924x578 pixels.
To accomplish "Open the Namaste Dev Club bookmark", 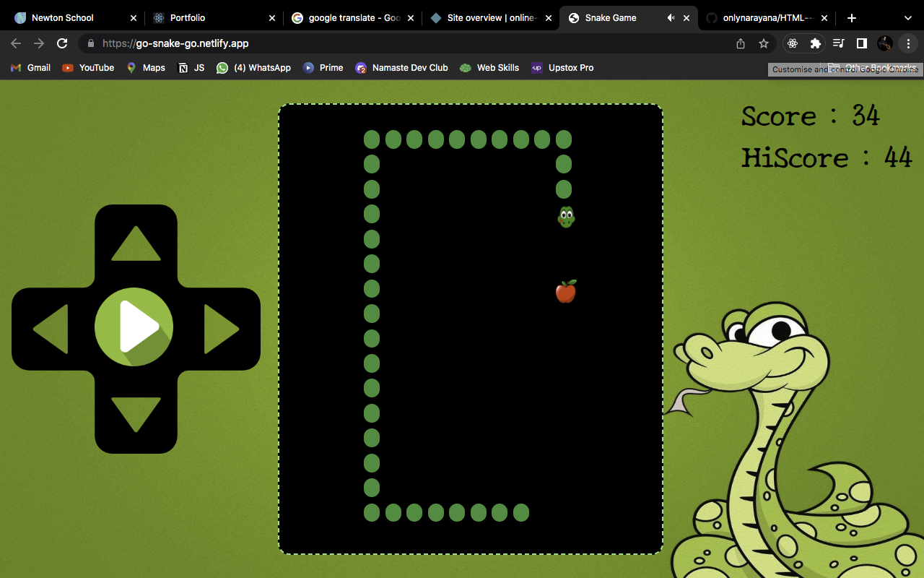I will coord(402,68).
